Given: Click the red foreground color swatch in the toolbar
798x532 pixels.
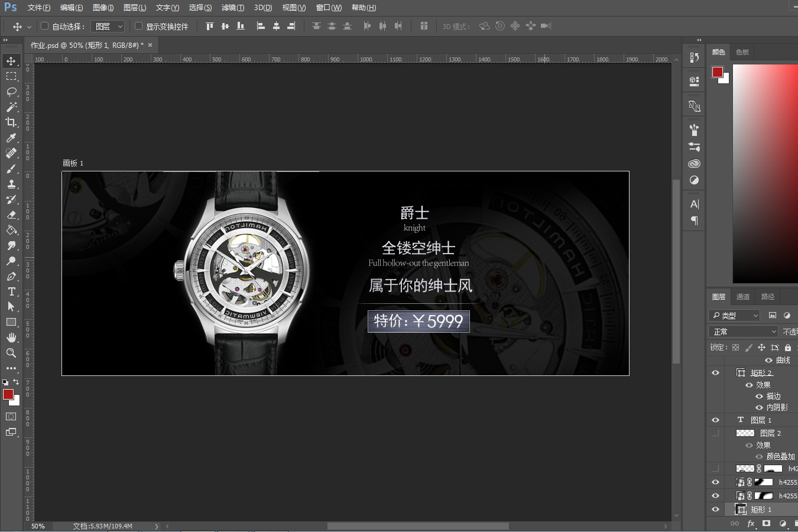Looking at the screenshot, I should [8, 394].
